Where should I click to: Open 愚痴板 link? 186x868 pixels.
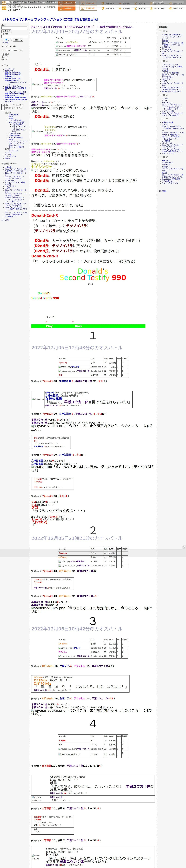(x=11, y=139)
